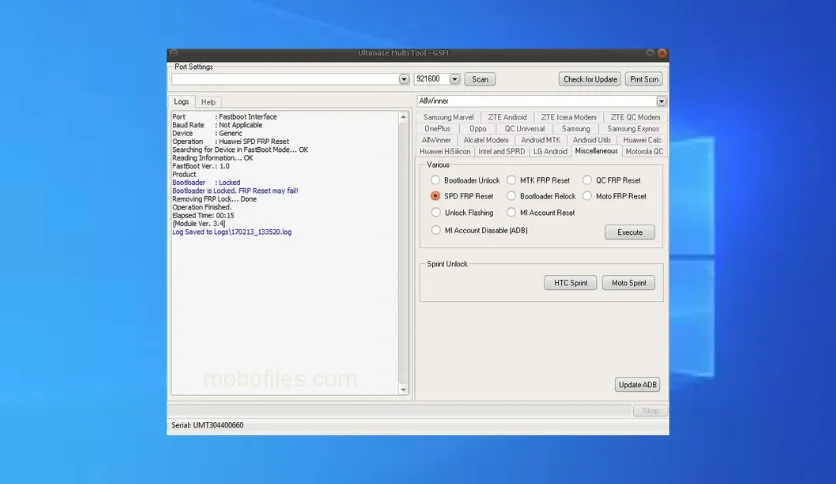
Task: Click 'Bootloader is Locked. FRP Reset may fail!' line
Action: point(235,191)
